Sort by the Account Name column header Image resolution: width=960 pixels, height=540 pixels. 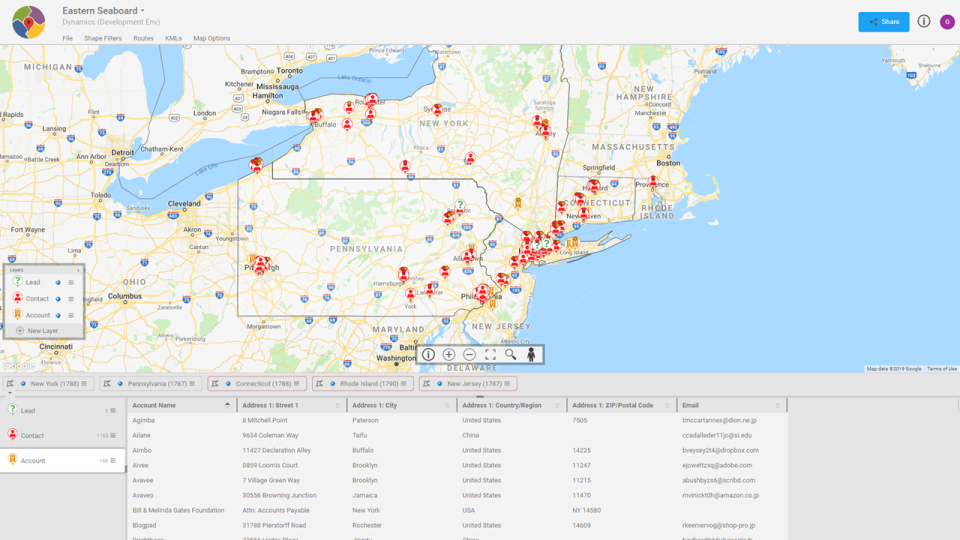(181, 405)
